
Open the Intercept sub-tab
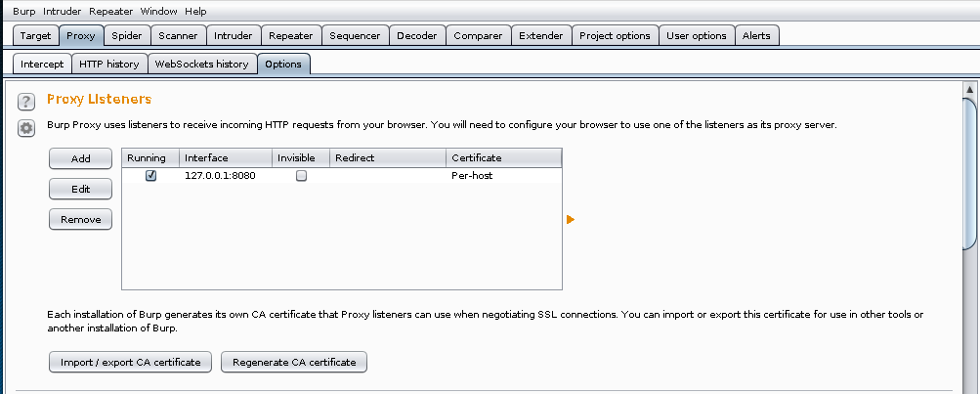coord(42,64)
